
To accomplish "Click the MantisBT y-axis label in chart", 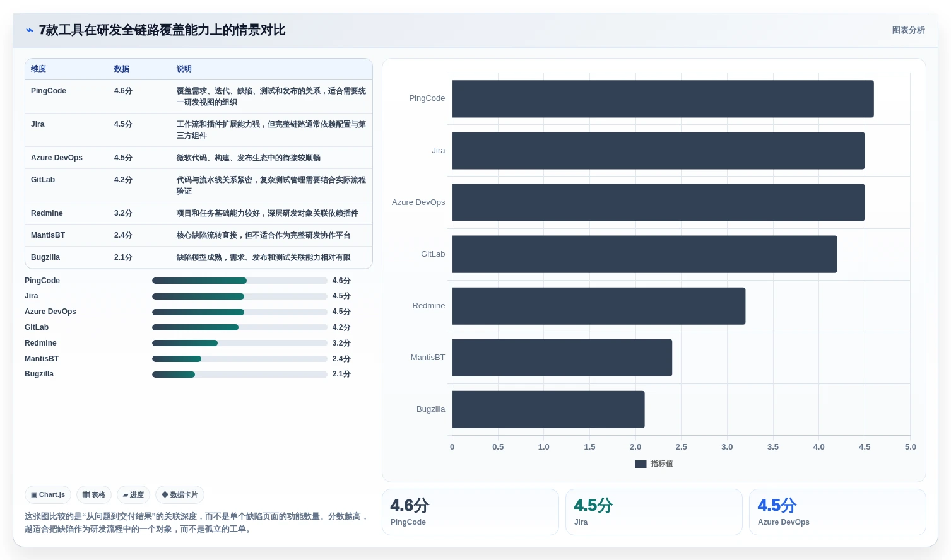I will pyautogui.click(x=428, y=358).
